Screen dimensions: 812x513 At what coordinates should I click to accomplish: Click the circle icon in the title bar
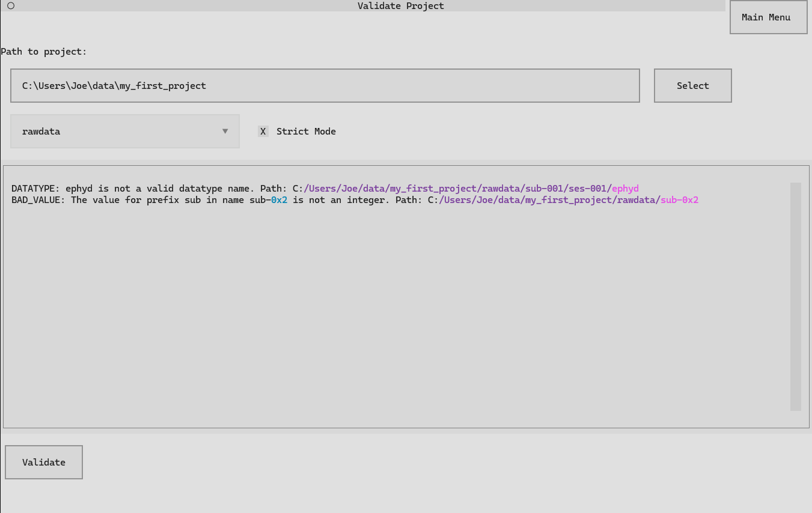tap(11, 6)
